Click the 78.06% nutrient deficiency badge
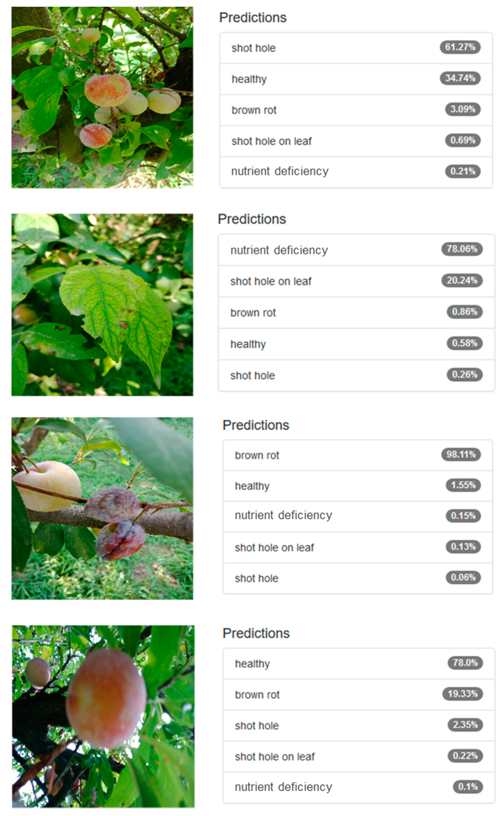The width and height of the screenshot is (504, 816). pos(462,249)
